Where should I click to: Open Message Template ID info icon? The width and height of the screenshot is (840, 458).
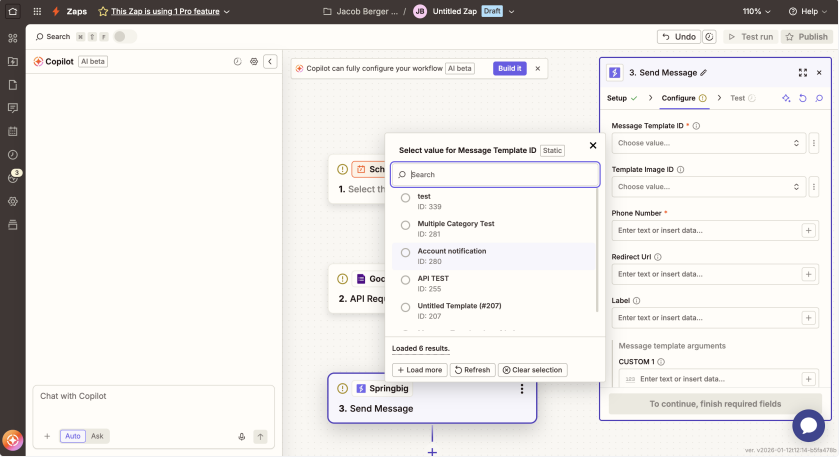coord(696,126)
